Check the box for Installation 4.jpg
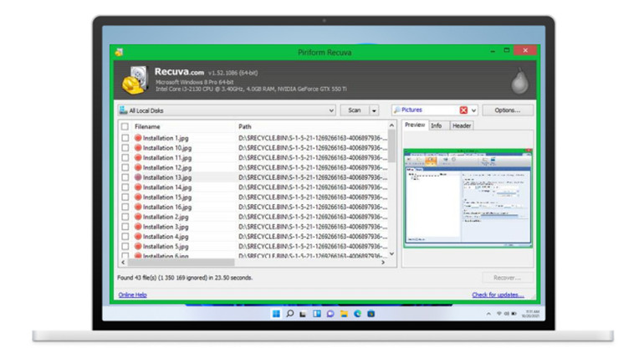 point(125,237)
